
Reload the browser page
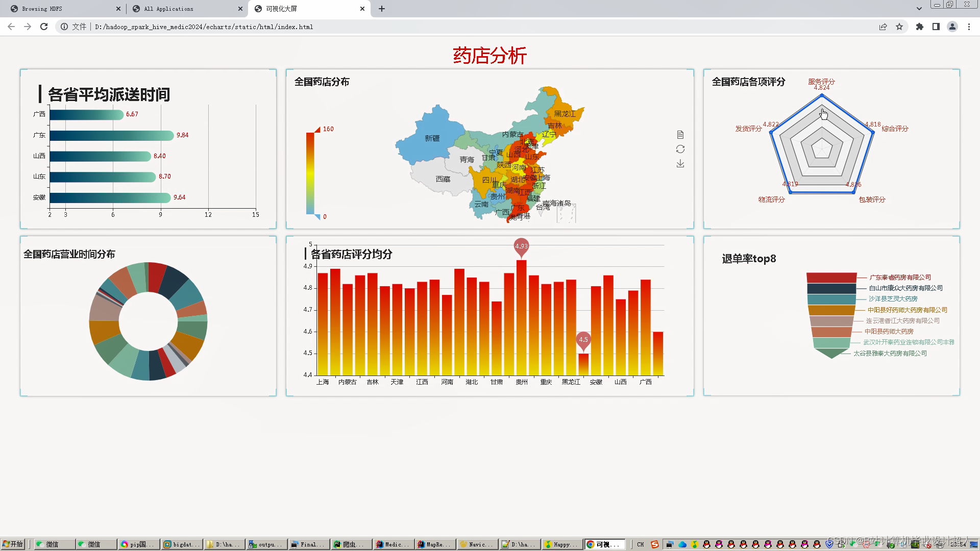[44, 27]
